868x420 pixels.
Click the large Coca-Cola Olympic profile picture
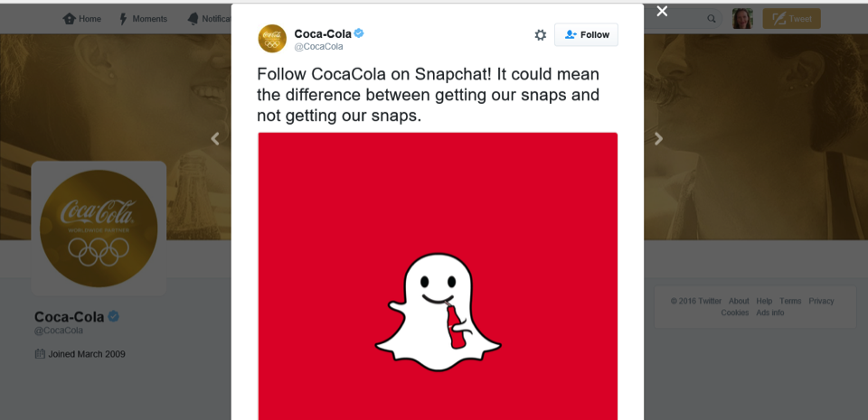(x=99, y=229)
